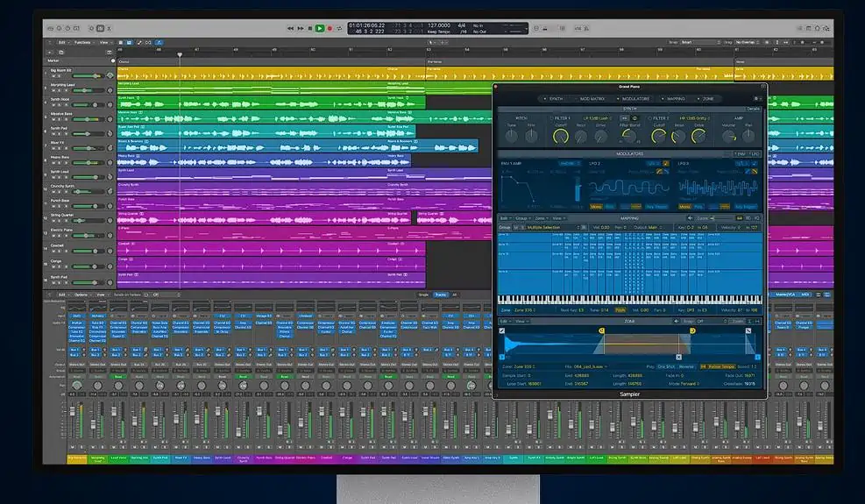Toggle Mono under LFO 2

coord(596,207)
